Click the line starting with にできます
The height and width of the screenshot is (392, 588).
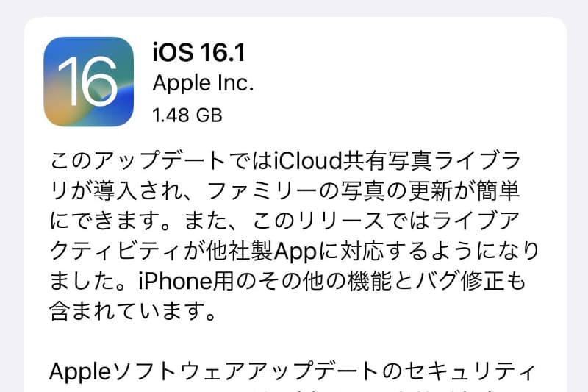pyautogui.click(x=285, y=221)
